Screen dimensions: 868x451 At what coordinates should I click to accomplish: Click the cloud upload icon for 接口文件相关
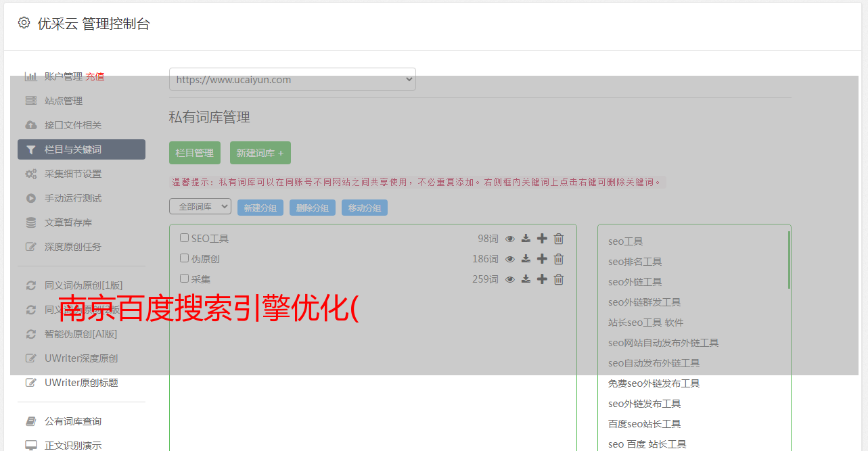tap(31, 125)
